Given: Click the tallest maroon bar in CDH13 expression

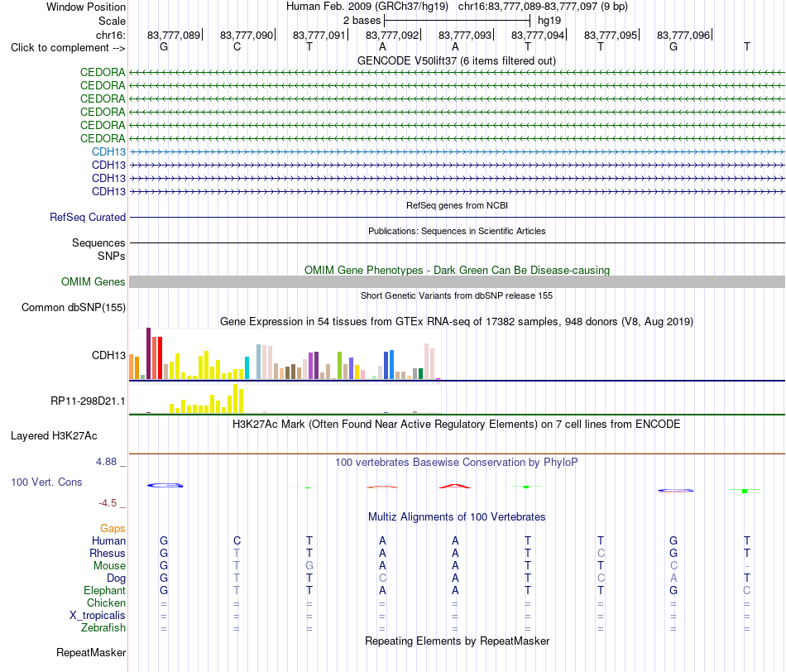Looking at the screenshot, I should pyautogui.click(x=148, y=353).
